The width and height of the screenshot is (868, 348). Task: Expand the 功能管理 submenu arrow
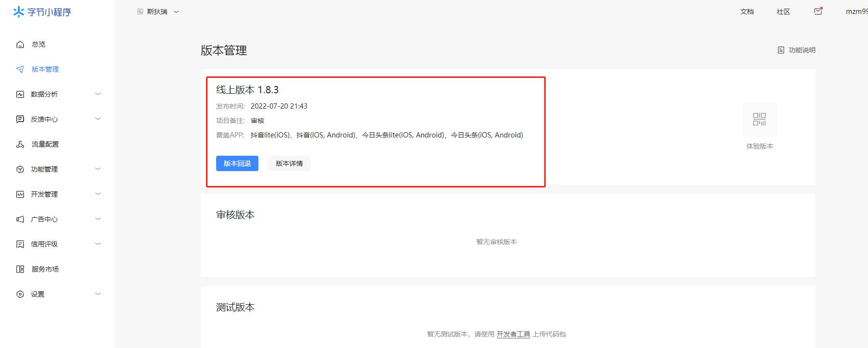[x=98, y=169]
